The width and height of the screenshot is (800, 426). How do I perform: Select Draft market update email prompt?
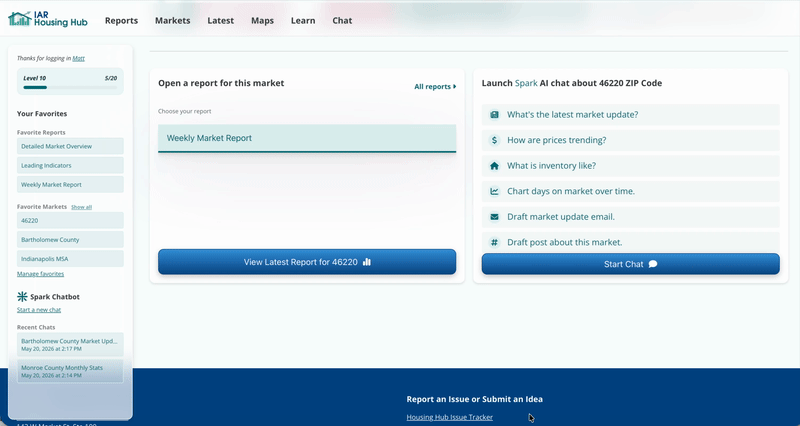tap(631, 217)
